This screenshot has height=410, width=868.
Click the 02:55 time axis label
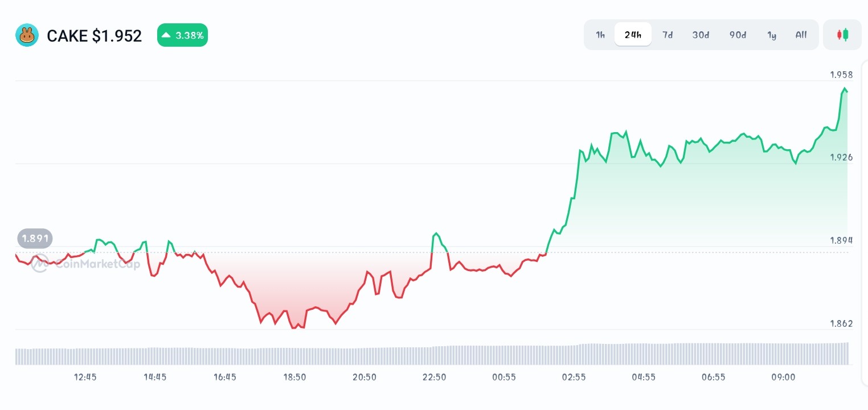(574, 377)
